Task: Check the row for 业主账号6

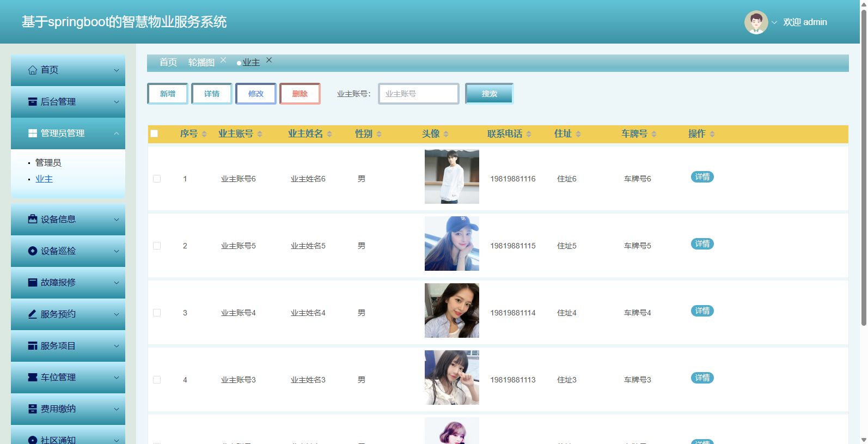Action: (x=157, y=179)
